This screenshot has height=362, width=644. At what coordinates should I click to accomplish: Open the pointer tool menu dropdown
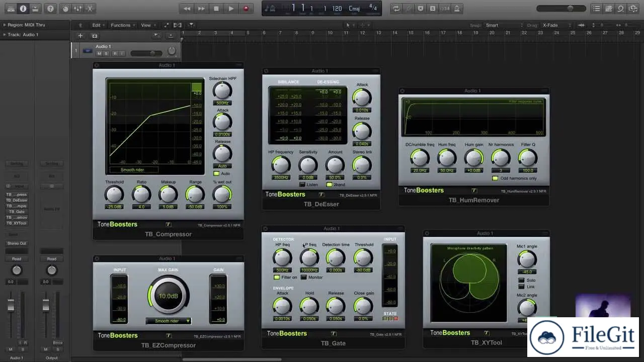point(351,25)
